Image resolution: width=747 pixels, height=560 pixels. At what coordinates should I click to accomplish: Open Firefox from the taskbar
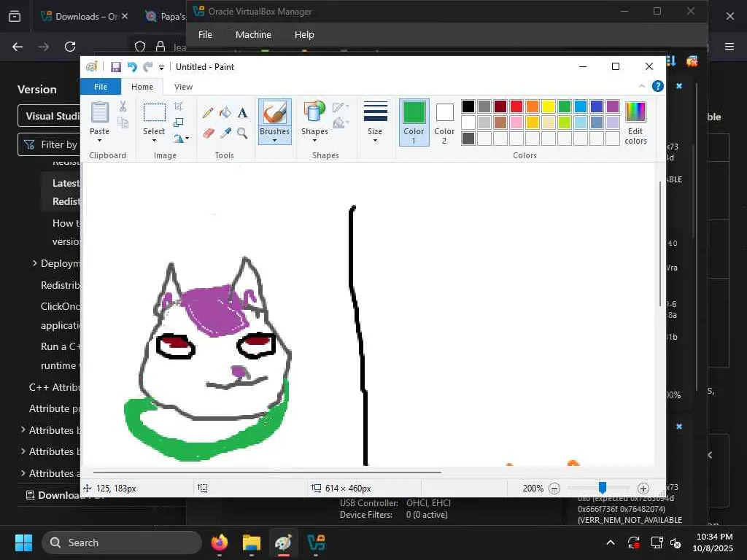pos(220,542)
